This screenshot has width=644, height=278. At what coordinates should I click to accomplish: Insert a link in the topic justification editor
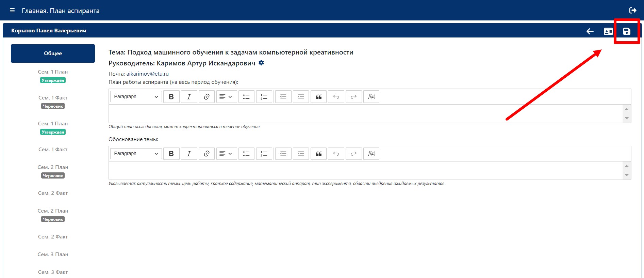click(x=207, y=154)
